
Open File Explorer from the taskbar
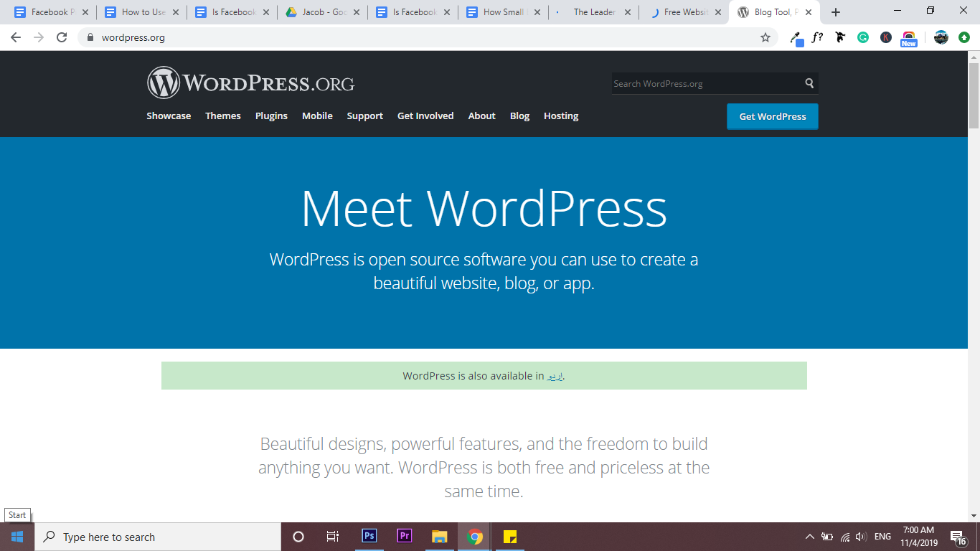[439, 537]
